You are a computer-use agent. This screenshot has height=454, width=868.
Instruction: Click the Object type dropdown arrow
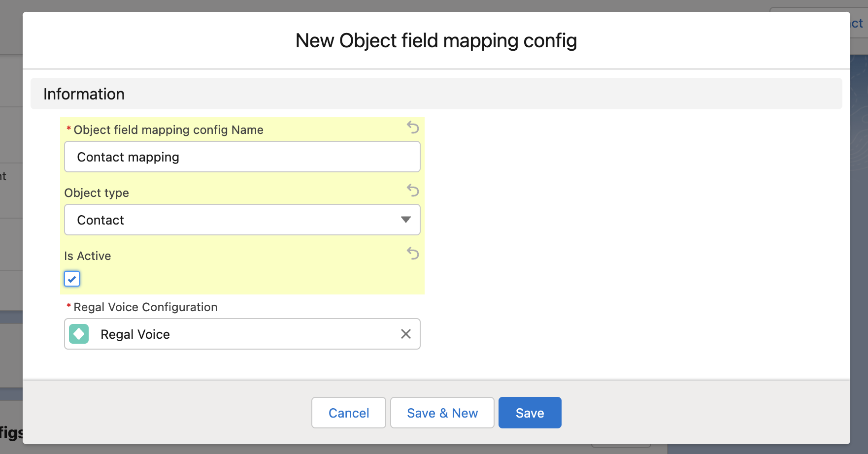pyautogui.click(x=405, y=220)
